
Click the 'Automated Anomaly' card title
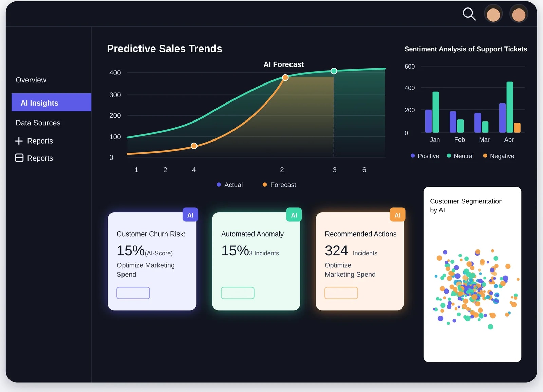click(x=252, y=234)
